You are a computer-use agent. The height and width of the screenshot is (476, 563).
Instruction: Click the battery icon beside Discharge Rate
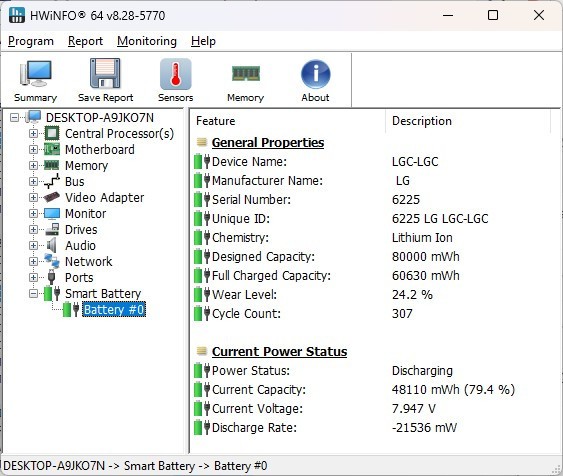[202, 428]
